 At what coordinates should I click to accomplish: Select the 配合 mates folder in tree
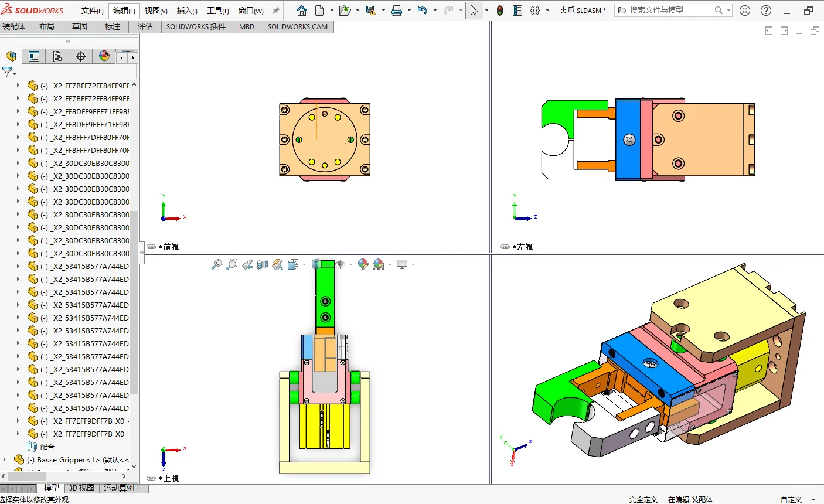click(40, 447)
